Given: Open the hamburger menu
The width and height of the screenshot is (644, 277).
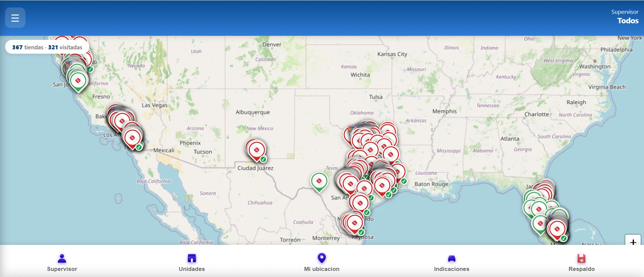Looking at the screenshot, I should [x=15, y=18].
